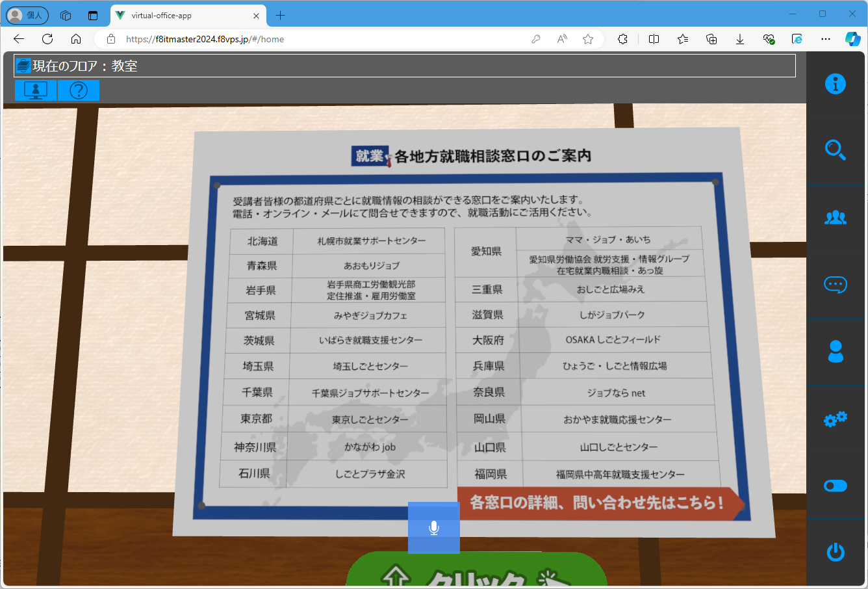Click the search magnifier sidebar icon
The height and width of the screenshot is (589, 868).
point(836,150)
